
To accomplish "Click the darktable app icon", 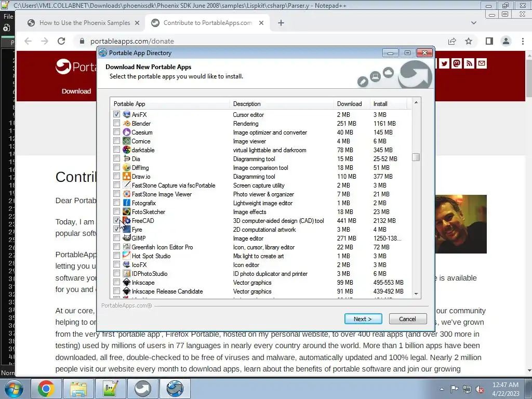I will coord(127,150).
